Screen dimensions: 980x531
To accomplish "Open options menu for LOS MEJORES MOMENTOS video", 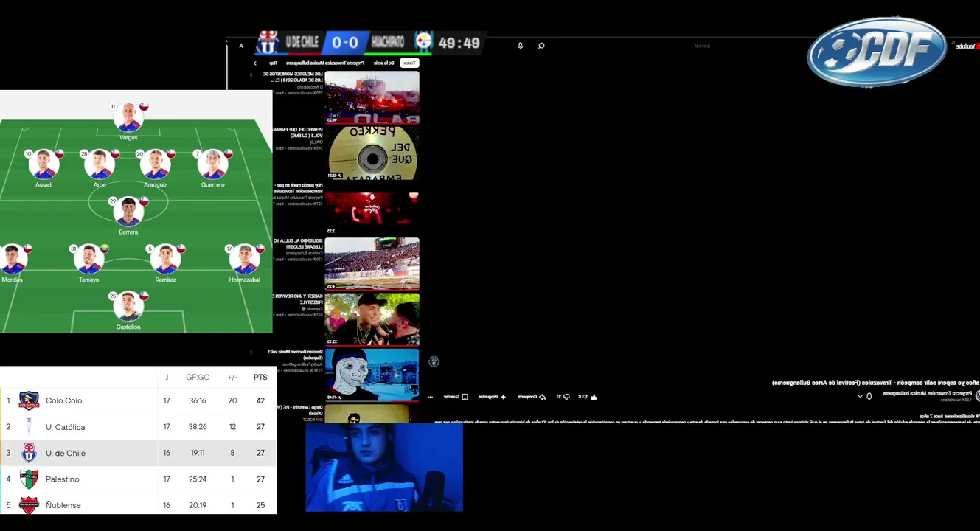I will tap(251, 75).
